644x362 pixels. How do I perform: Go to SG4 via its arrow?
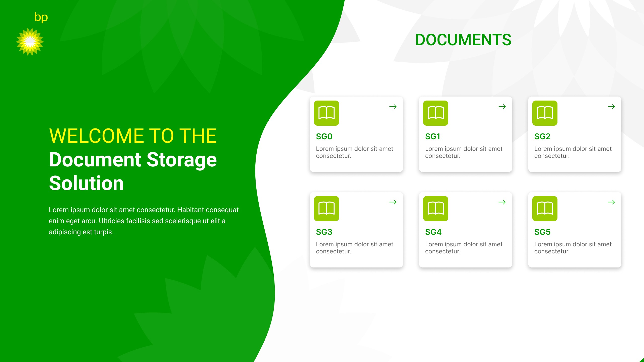[x=502, y=202]
